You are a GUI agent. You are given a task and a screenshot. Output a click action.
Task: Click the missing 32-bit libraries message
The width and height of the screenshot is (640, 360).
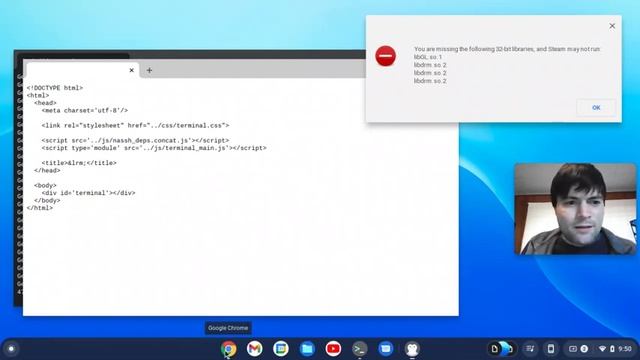pyautogui.click(x=507, y=49)
